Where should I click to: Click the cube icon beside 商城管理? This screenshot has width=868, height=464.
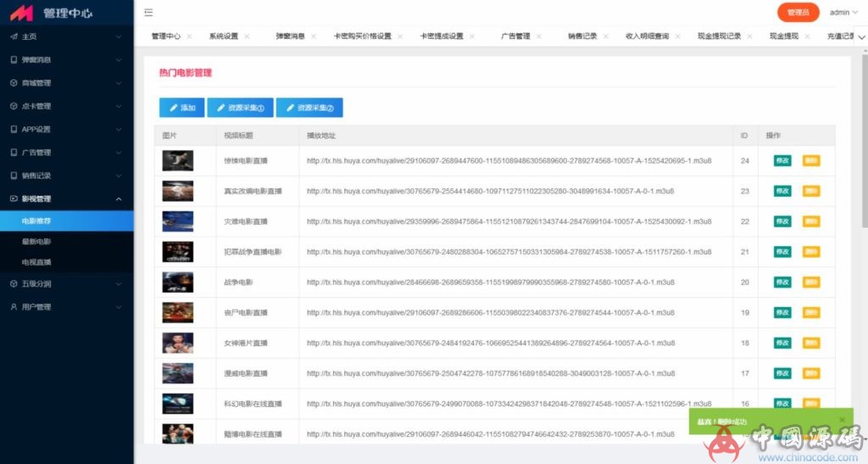tap(14, 83)
